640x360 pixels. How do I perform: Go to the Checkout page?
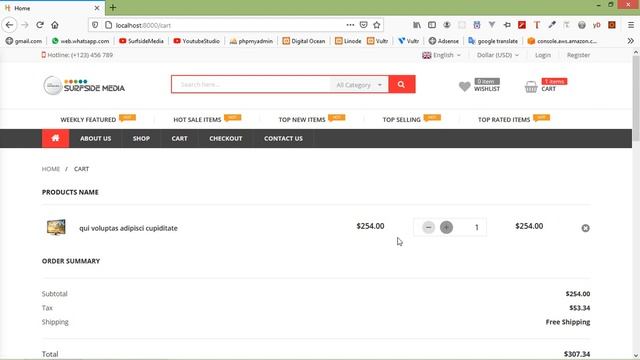click(x=226, y=138)
